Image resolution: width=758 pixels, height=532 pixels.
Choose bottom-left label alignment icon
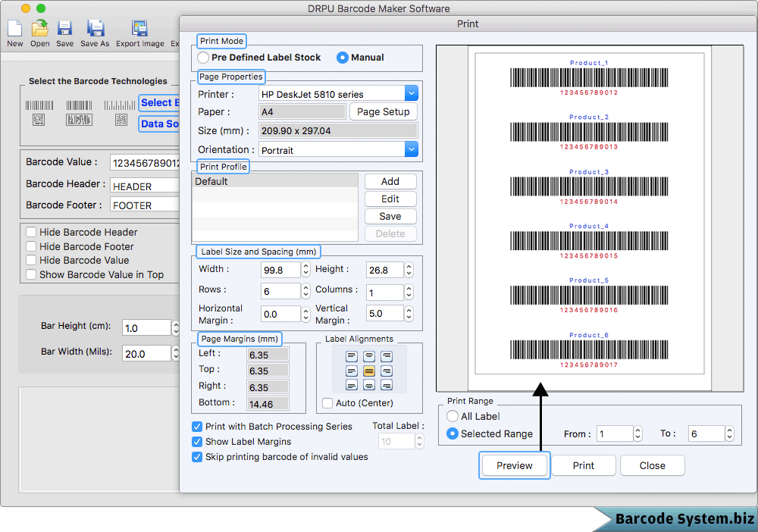(352, 385)
